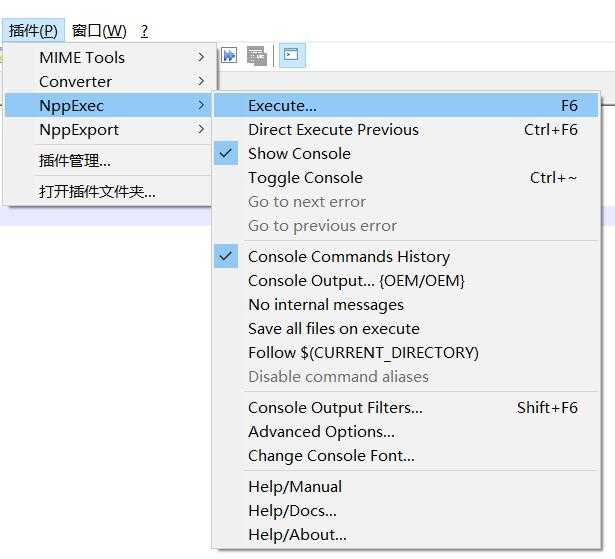615x559 pixels.
Task: Open the 插件(P) menu
Action: coord(33,30)
